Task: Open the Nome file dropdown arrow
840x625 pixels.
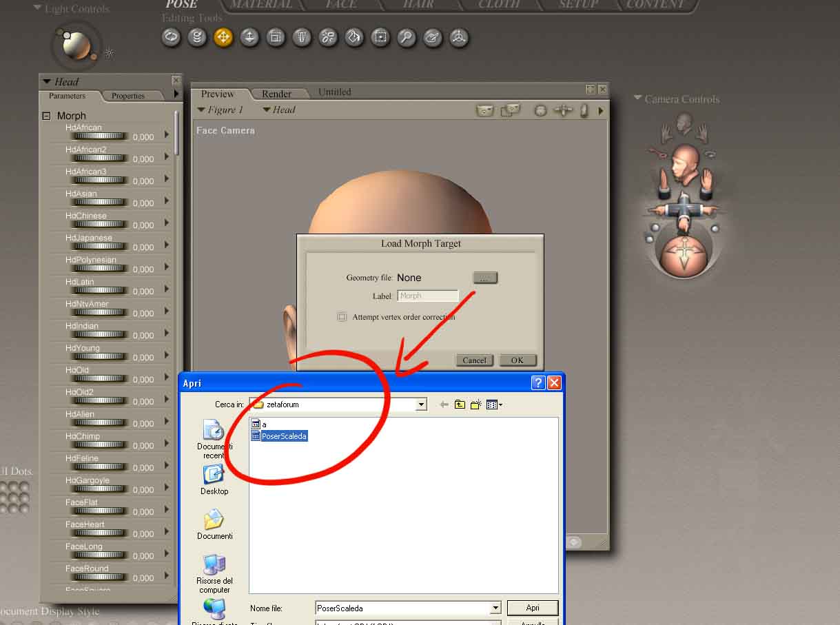Action: (495, 608)
